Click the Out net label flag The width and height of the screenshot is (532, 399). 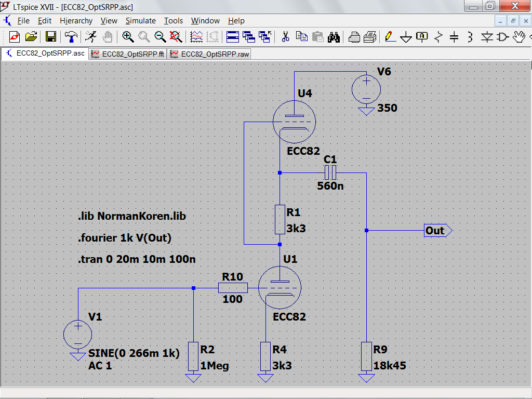pos(438,231)
